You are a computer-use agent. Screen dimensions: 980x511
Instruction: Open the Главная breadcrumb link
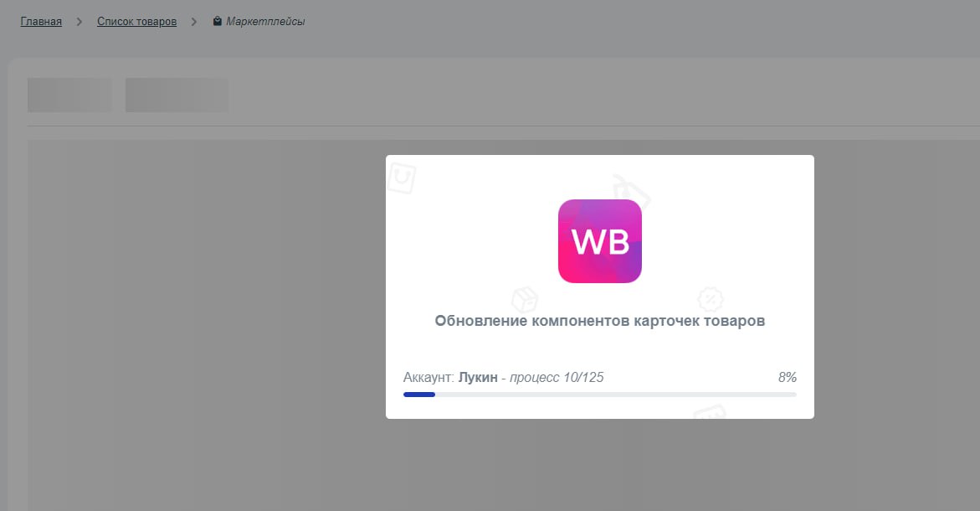pyautogui.click(x=41, y=22)
